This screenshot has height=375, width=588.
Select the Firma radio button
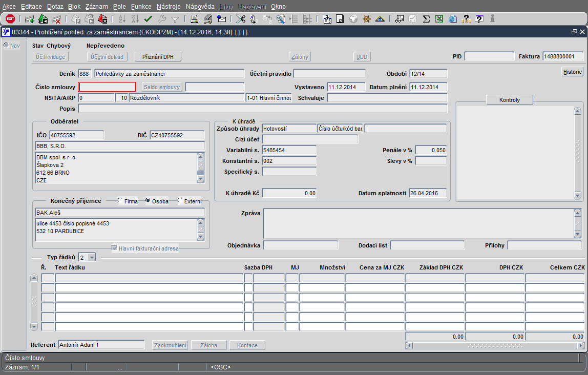120,201
